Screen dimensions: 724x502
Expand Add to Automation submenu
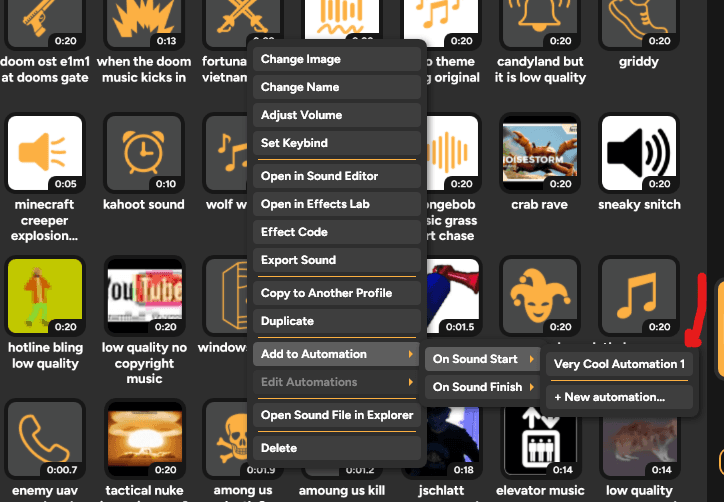tap(337, 354)
